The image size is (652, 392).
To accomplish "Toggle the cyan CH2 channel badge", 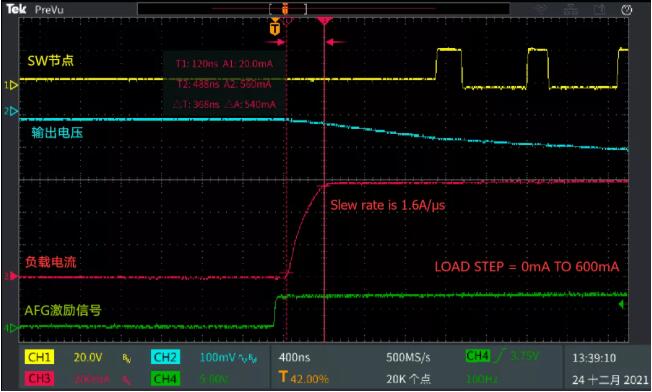I will coord(165,357).
